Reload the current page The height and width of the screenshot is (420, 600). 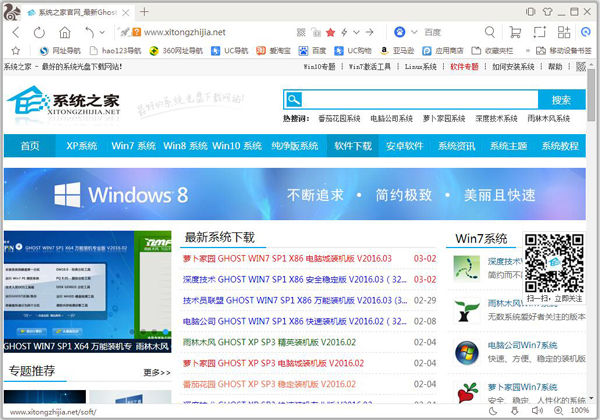(39, 33)
